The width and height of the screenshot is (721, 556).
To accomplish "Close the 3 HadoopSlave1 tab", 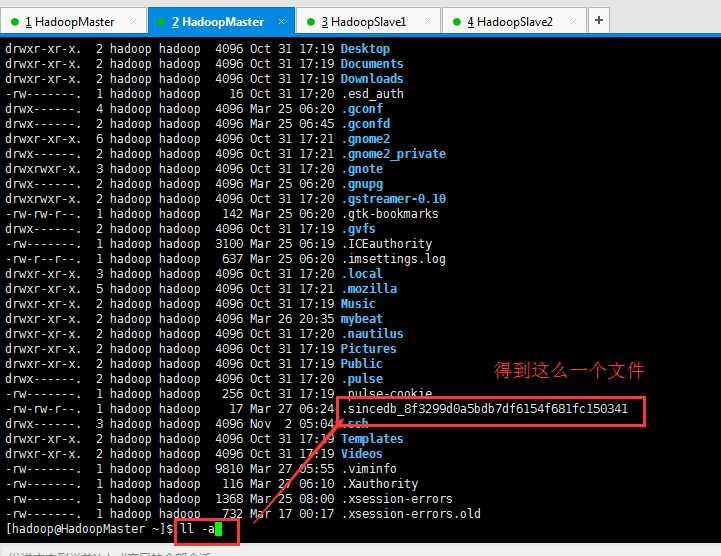I will pyautogui.click(x=428, y=21).
